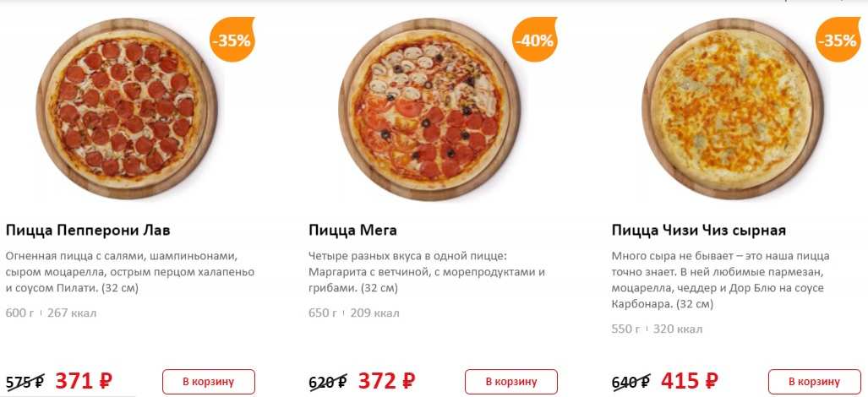Click the 371 ₽ sale price
Image resolution: width=868 pixels, height=397 pixels.
[x=84, y=381]
